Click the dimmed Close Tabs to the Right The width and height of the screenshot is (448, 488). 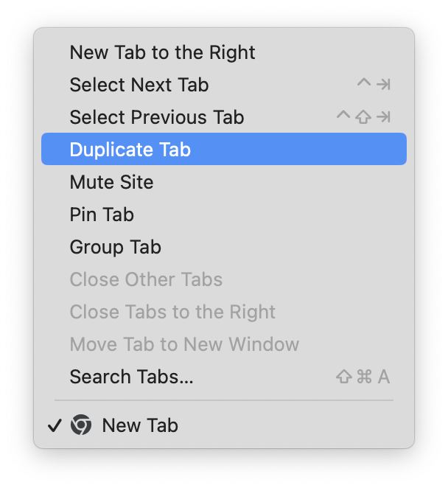point(224,312)
